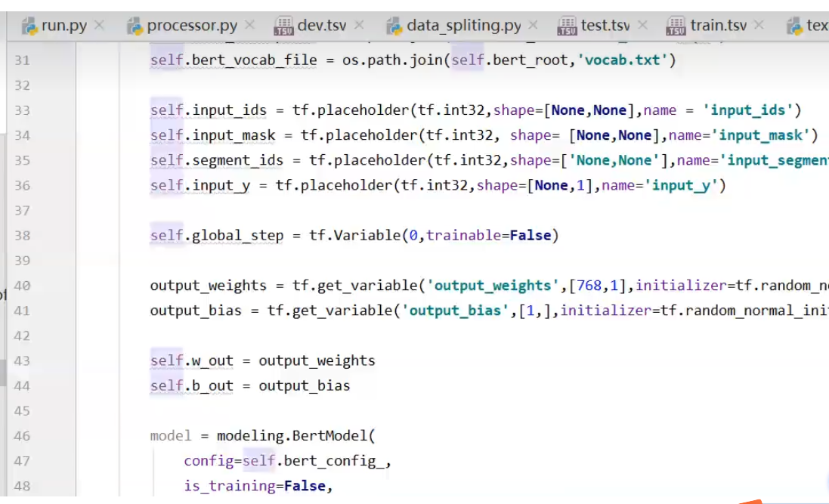
Task: Click config=self.bert_config_ on line 47
Action: tap(284, 461)
